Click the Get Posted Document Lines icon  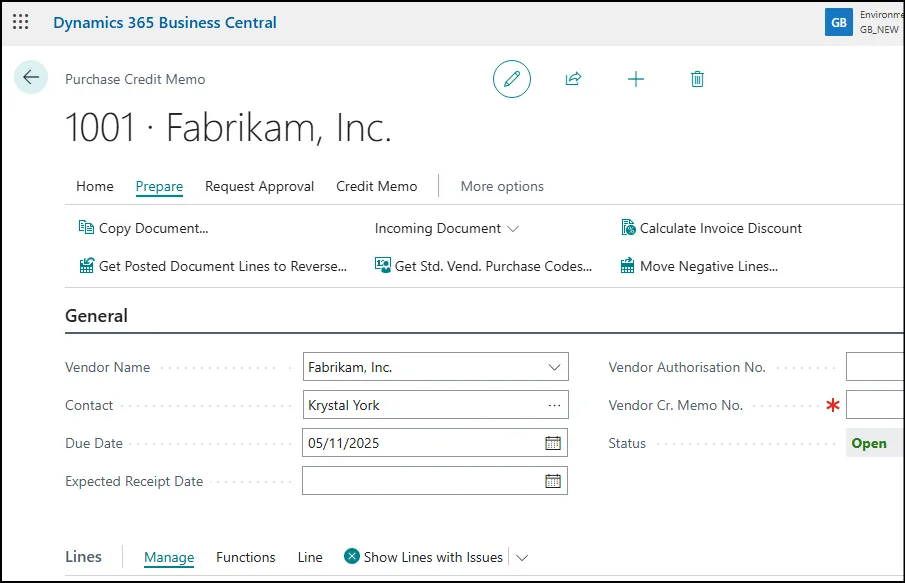87,266
